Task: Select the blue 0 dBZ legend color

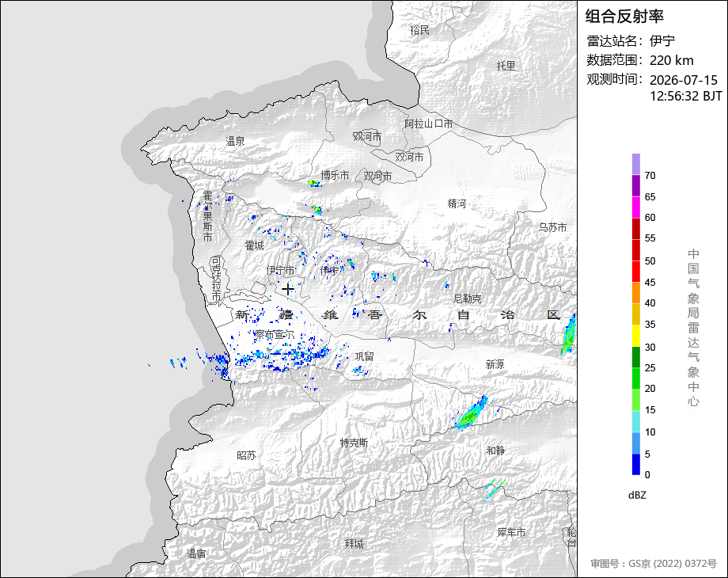Action: pyautogui.click(x=636, y=464)
